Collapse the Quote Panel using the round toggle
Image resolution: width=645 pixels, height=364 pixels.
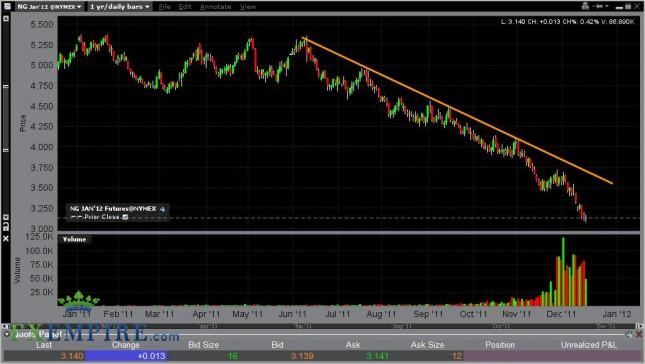[7, 334]
